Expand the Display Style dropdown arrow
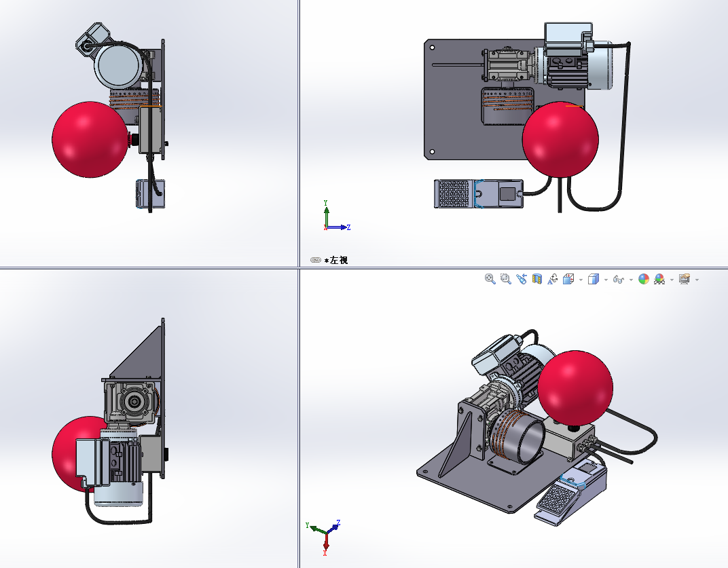 [x=606, y=280]
